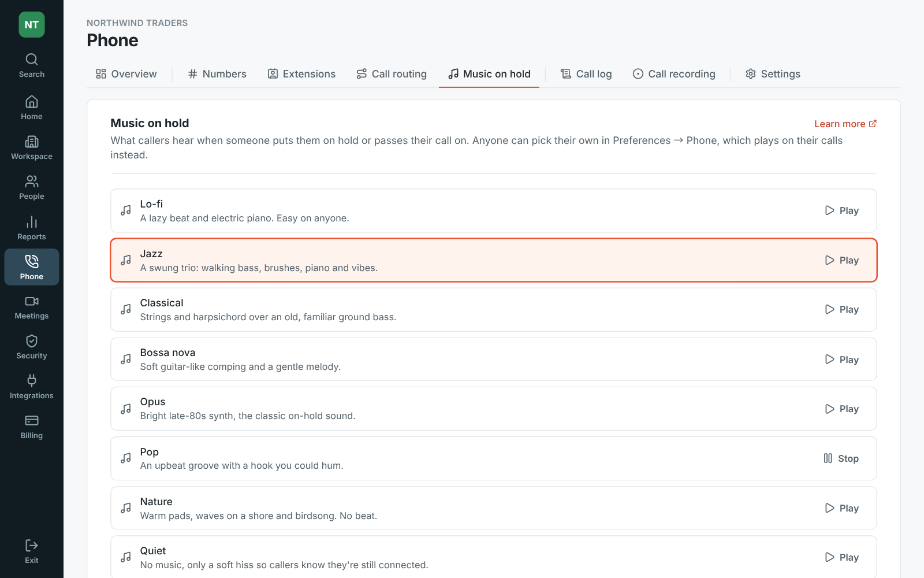
Task: Choose Nature as hold music
Action: point(494,508)
